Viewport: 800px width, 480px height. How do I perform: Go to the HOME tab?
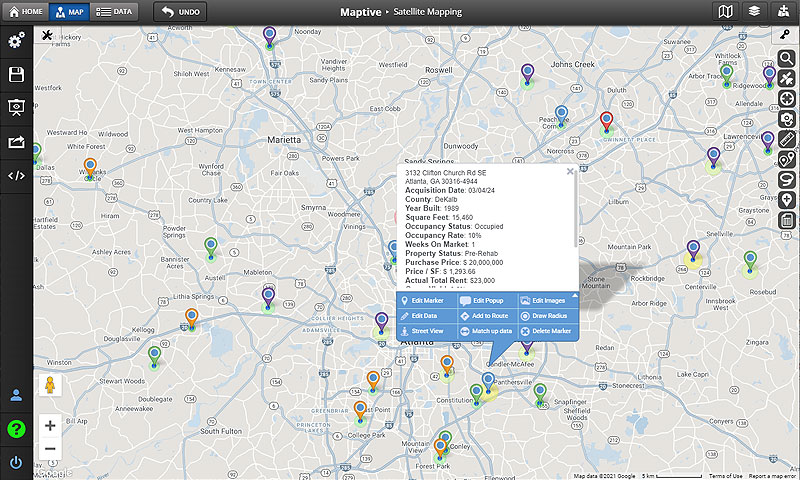(x=26, y=12)
